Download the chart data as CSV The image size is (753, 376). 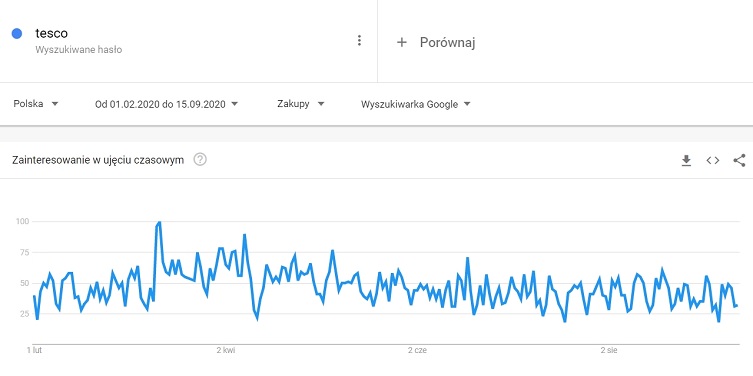pos(686,160)
